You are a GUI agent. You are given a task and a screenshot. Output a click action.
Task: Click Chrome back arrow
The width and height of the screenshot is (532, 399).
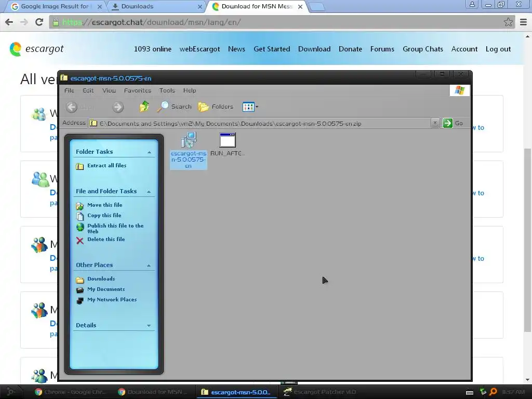point(9,22)
